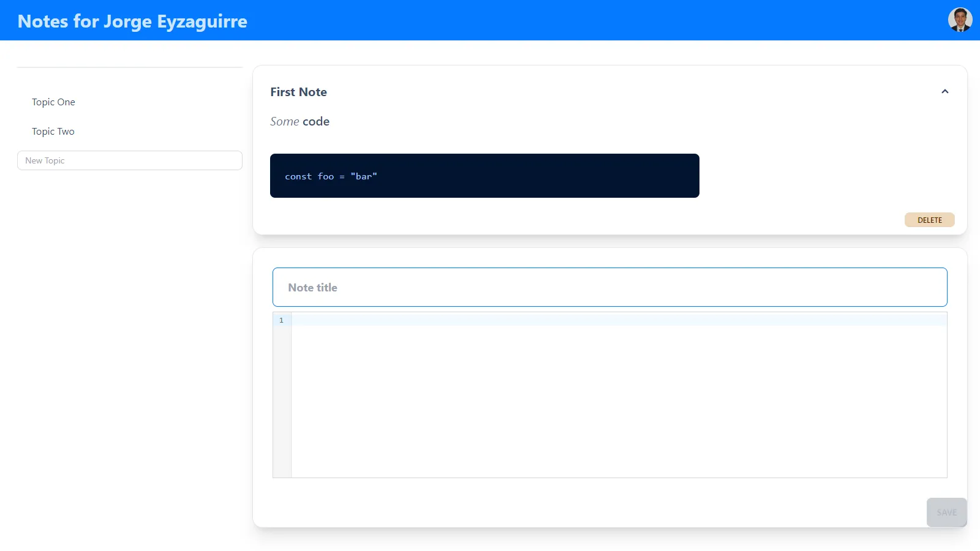
Task: Click the disabled SAVE button
Action: pos(946,512)
